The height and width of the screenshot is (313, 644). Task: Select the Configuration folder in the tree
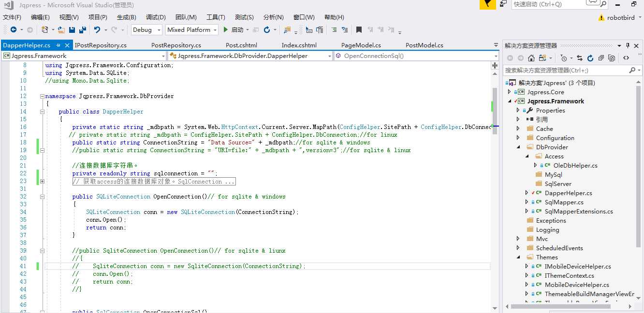(555, 138)
